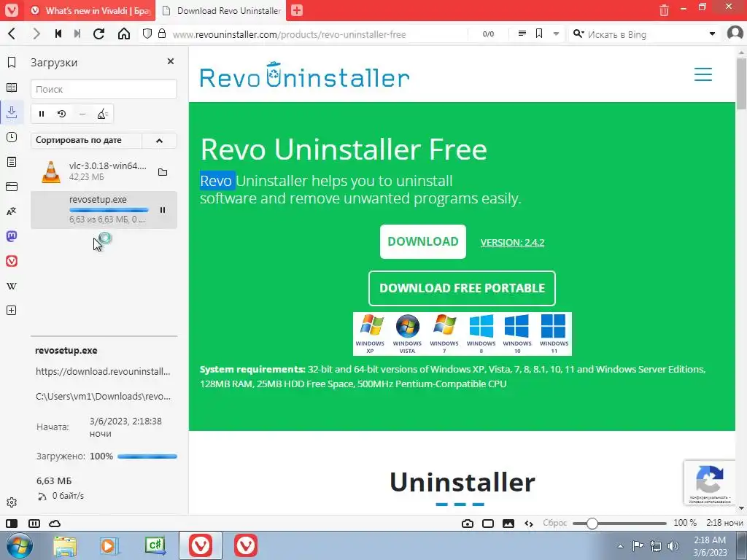This screenshot has width=747, height=560.
Task: Go to the home page
Action: [x=124, y=34]
